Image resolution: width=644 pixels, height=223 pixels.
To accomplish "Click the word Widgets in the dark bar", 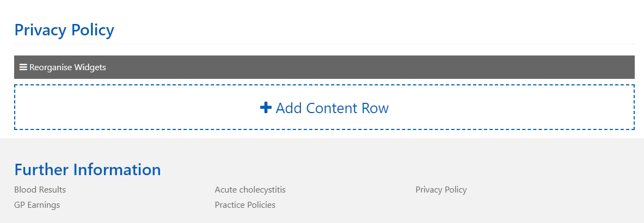I will pos(90,67).
